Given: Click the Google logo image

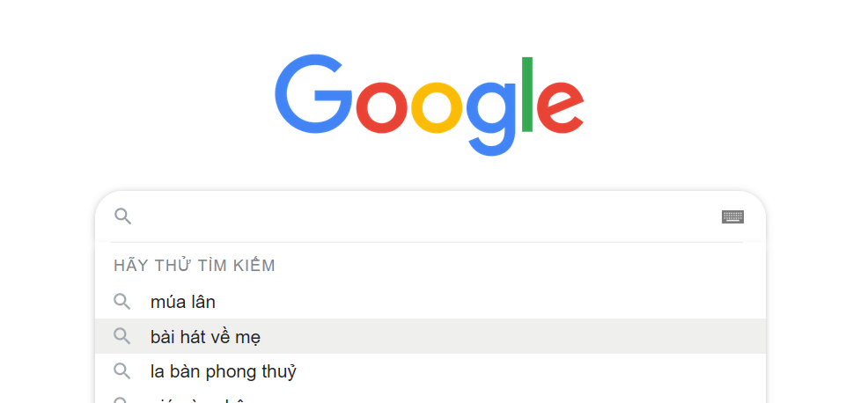Looking at the screenshot, I should coord(429,104).
